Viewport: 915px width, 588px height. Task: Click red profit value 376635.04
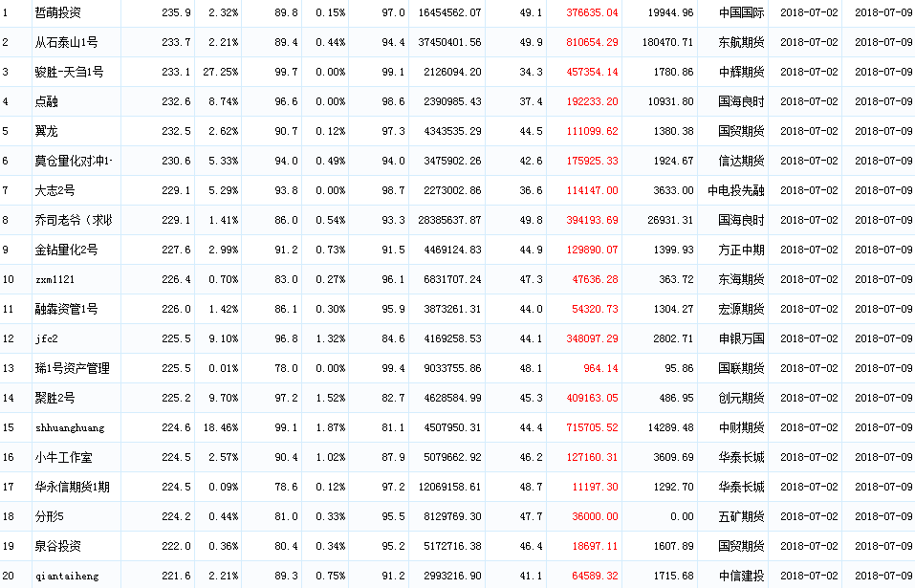(592, 12)
